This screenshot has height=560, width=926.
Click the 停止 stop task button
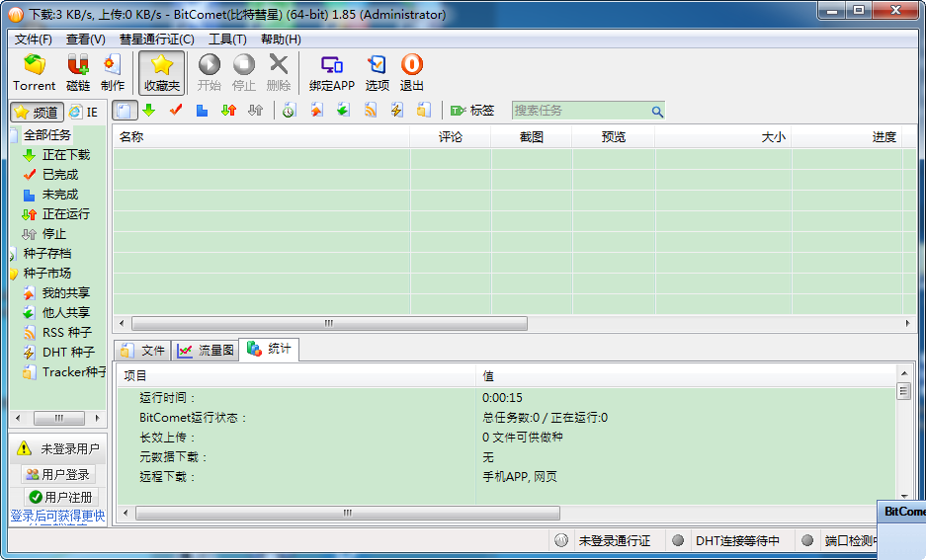(x=244, y=72)
